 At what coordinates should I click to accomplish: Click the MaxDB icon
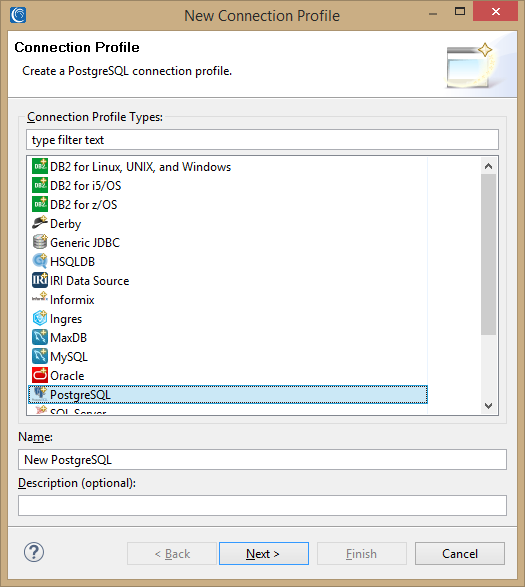pos(40,337)
